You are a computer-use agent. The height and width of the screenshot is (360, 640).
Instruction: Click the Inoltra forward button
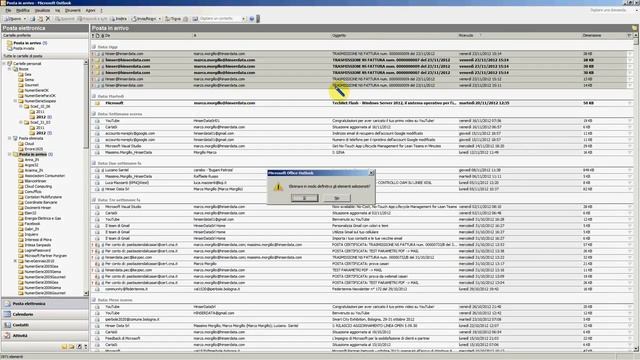coord(118,19)
